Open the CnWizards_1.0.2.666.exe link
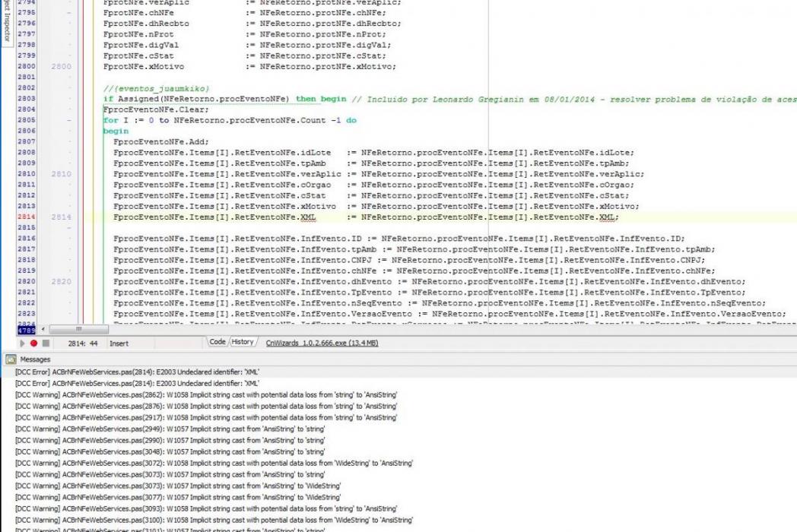Viewport: 797px width, 532px height. click(x=322, y=343)
